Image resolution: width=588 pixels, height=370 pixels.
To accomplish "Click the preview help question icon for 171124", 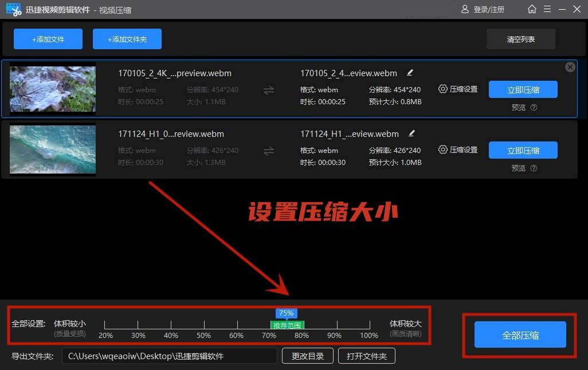I will (534, 168).
